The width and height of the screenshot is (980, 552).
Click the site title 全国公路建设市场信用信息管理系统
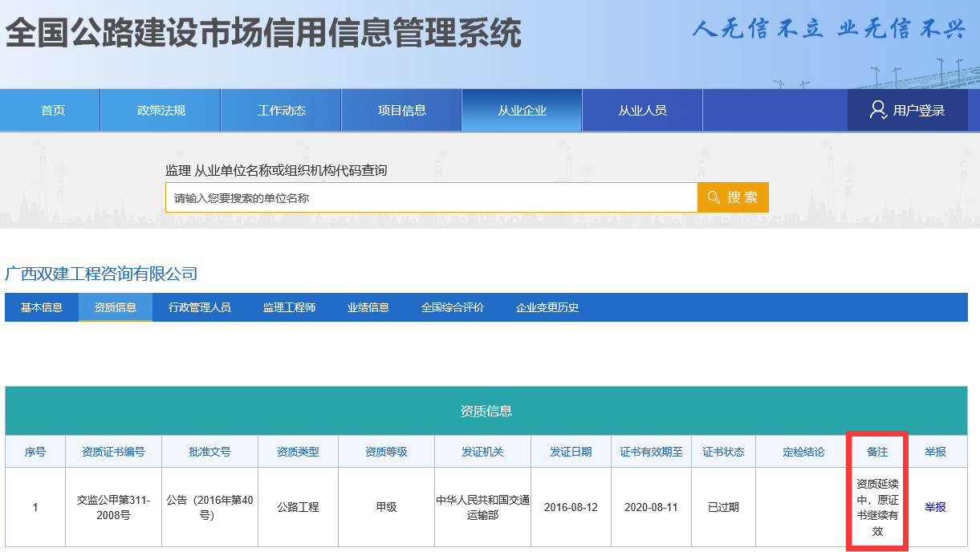pyautogui.click(x=263, y=33)
